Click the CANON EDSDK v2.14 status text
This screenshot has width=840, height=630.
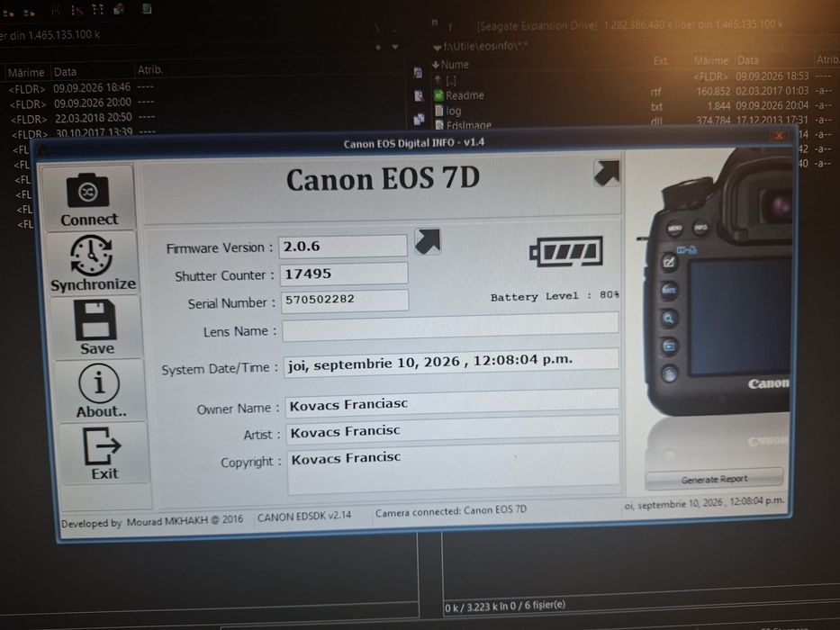pyautogui.click(x=303, y=516)
